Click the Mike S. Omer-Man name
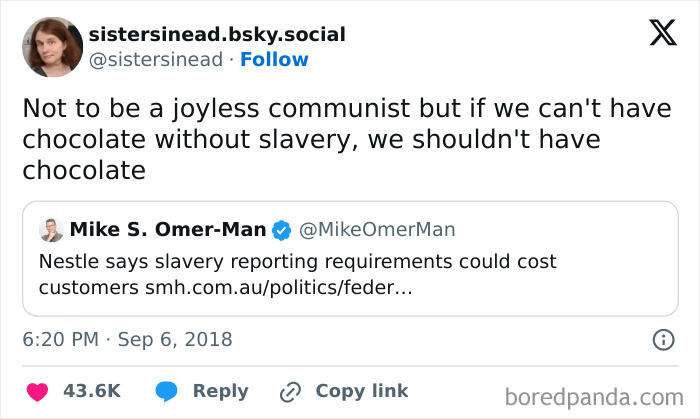700x419 pixels. (168, 230)
